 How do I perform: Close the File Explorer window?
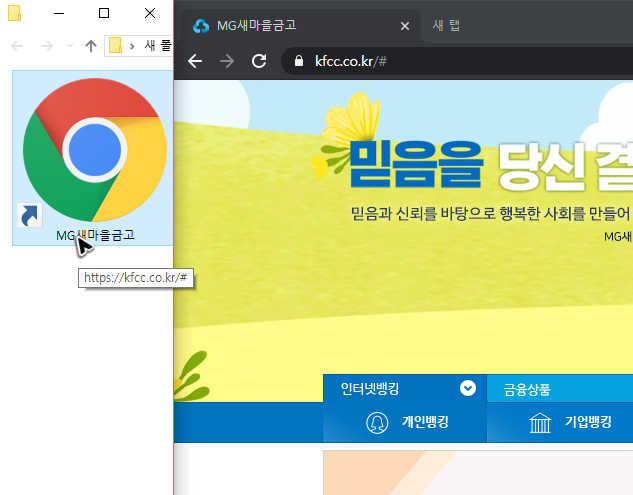(x=150, y=13)
